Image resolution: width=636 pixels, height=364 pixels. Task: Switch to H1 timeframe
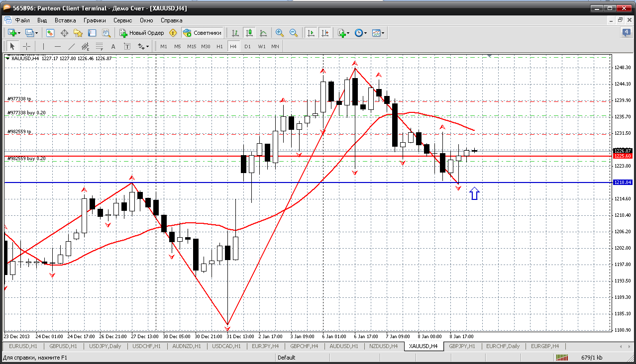point(219,46)
